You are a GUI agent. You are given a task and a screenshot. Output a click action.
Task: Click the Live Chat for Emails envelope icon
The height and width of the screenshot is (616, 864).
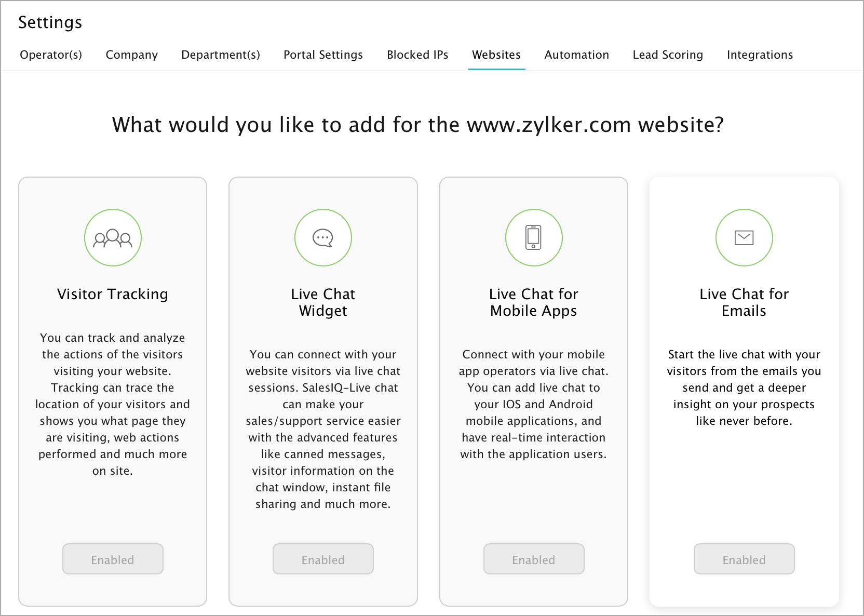click(744, 238)
